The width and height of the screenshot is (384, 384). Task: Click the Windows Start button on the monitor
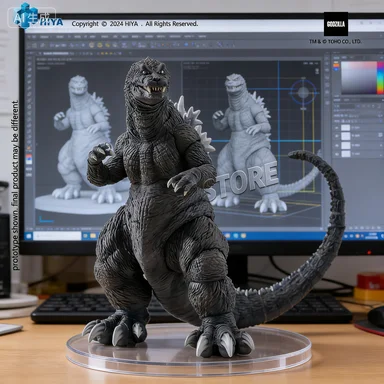(x=29, y=236)
